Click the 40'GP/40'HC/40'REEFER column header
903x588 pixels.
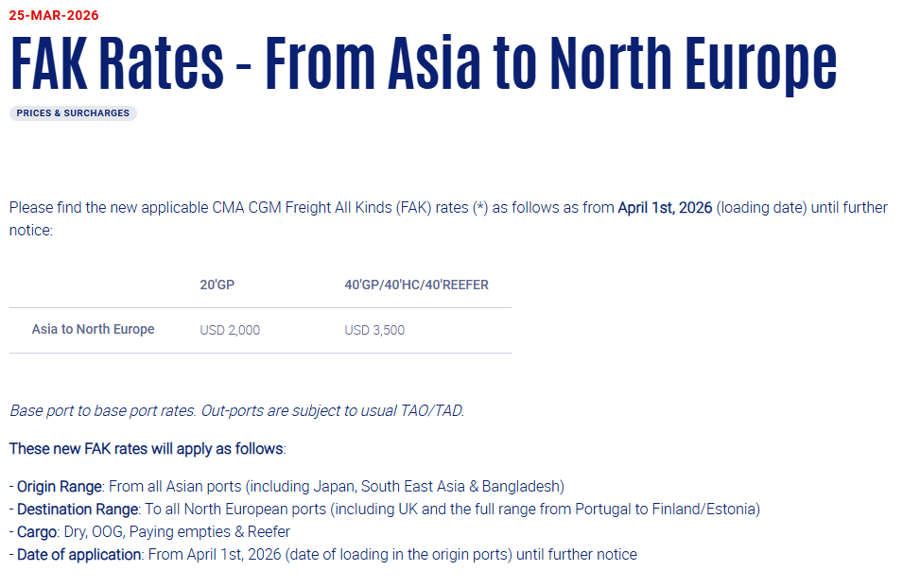click(x=416, y=285)
